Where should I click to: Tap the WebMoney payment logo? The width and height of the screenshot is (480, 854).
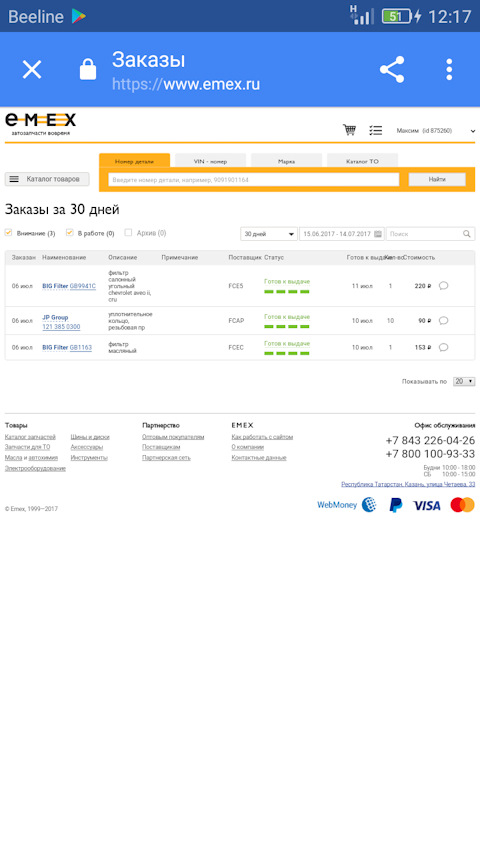347,505
